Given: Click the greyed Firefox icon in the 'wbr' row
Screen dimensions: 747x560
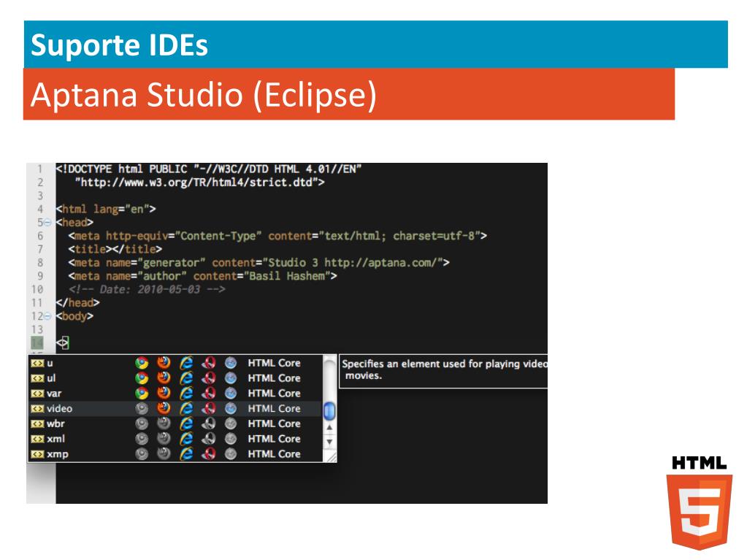Looking at the screenshot, I should pyautogui.click(x=164, y=423).
